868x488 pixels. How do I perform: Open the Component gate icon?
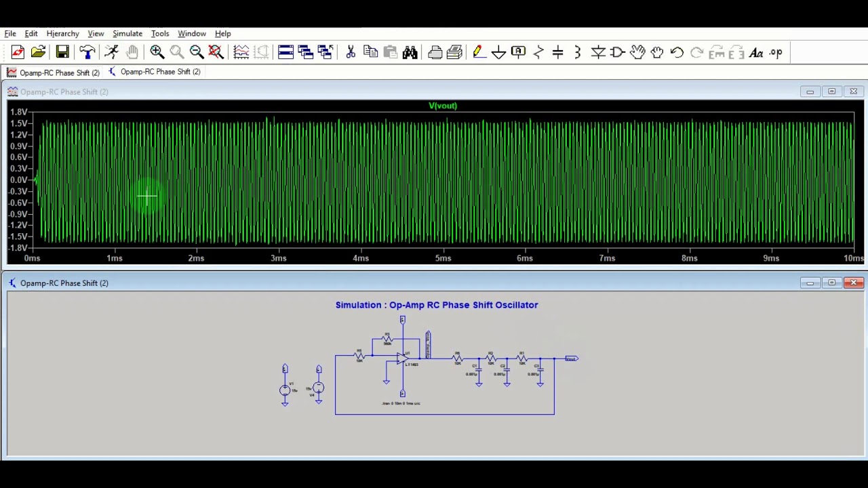tap(617, 52)
